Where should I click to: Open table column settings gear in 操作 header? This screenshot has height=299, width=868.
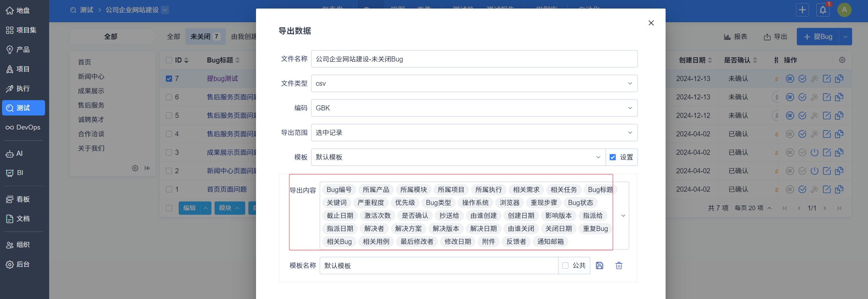(842, 60)
